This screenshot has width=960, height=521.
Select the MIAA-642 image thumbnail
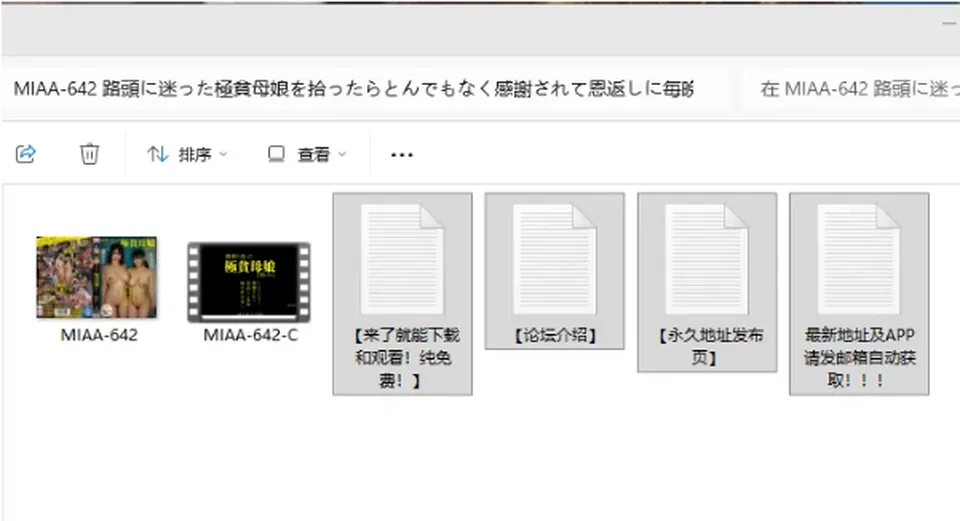tap(97, 277)
